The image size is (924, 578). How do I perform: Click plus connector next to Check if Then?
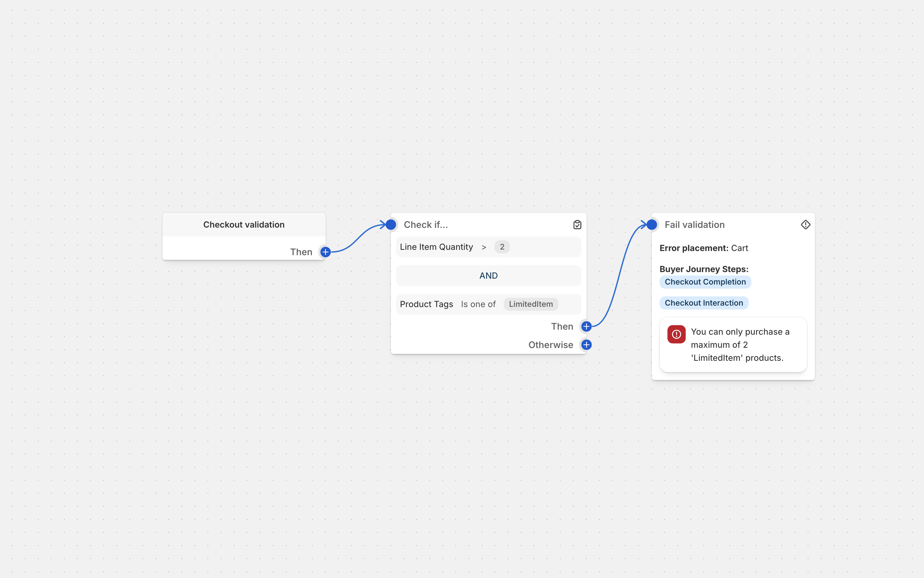586,326
